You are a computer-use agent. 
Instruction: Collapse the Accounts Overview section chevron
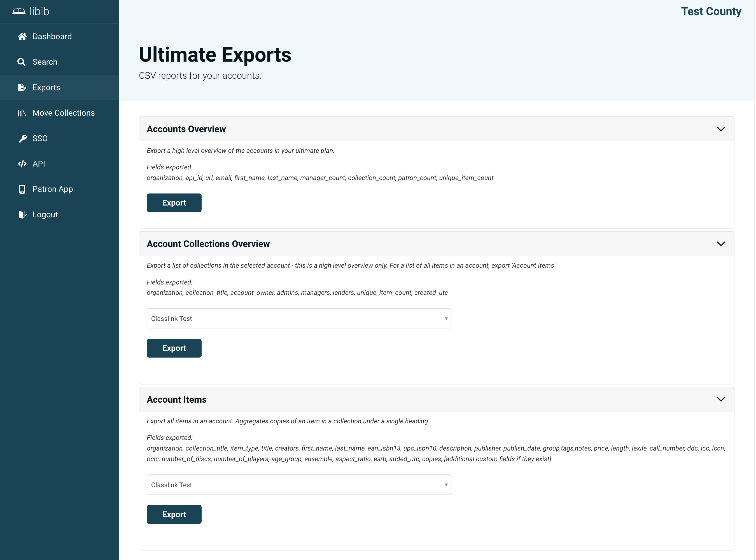point(721,129)
